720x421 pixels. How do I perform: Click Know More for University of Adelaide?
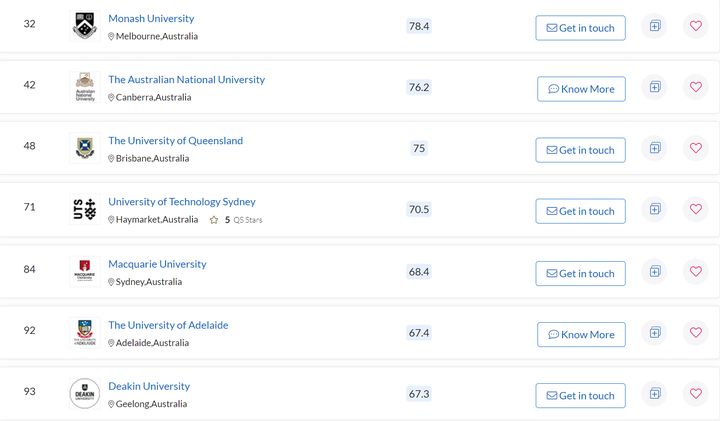pyautogui.click(x=581, y=335)
